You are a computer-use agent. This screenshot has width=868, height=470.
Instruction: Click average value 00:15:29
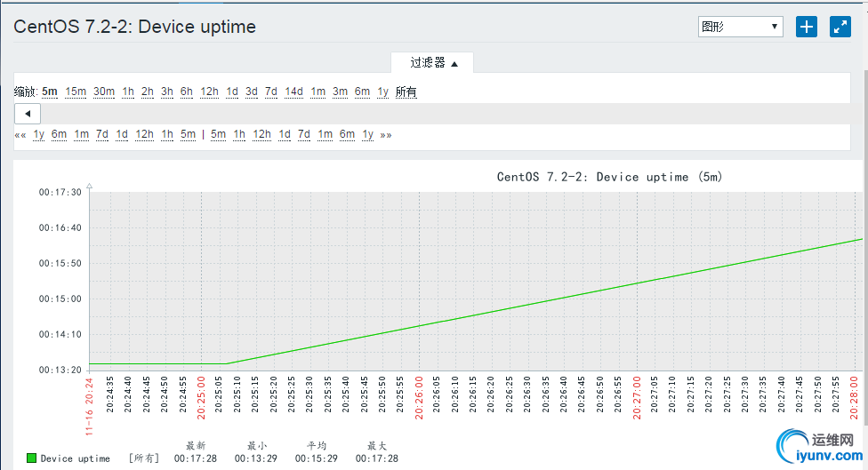(316, 458)
